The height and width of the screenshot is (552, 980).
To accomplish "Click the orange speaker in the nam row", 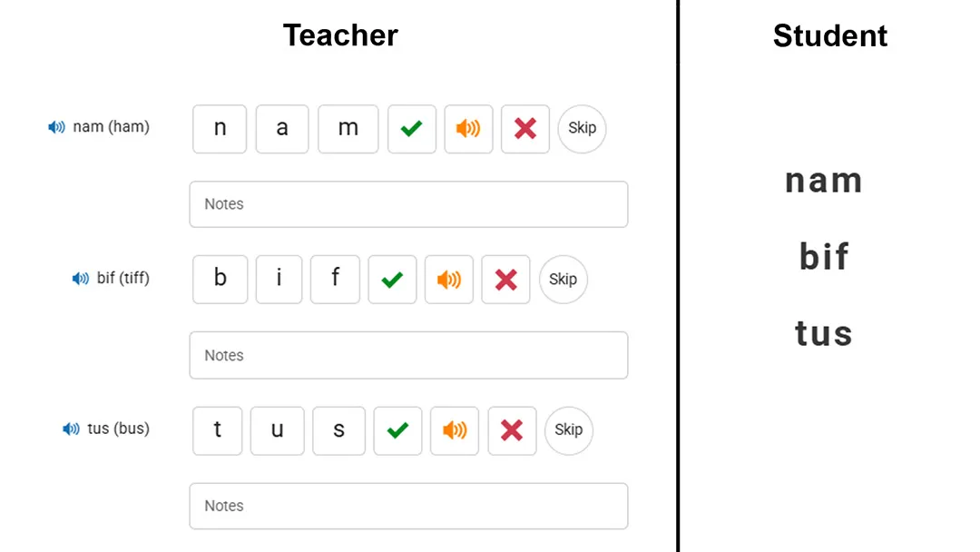I will pos(468,129).
